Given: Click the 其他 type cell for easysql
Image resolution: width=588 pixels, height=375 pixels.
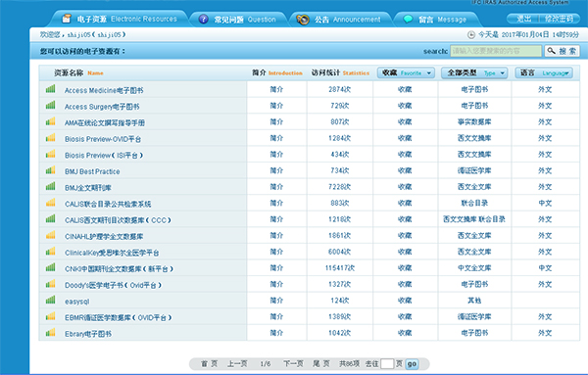Looking at the screenshot, I should pos(474,300).
